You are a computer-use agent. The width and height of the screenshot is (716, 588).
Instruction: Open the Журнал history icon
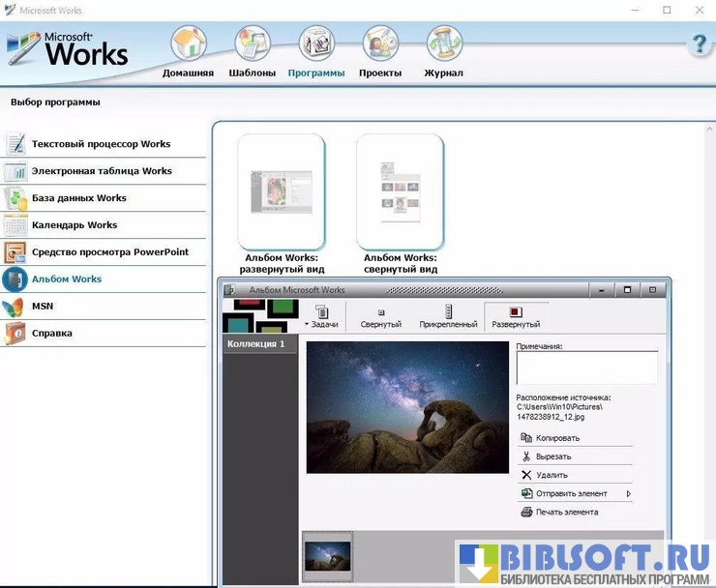click(x=443, y=44)
